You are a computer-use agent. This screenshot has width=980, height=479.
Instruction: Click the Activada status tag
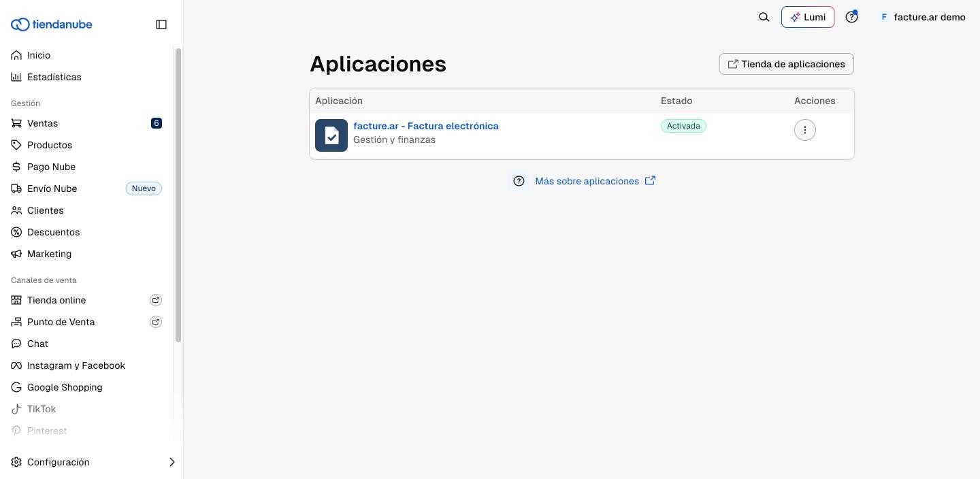683,126
